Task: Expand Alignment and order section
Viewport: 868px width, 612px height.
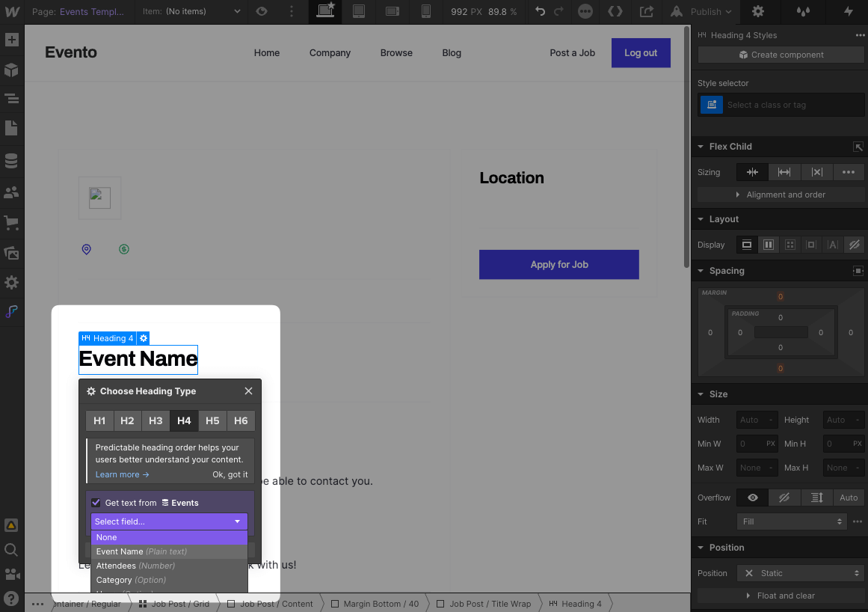Action: (781, 195)
